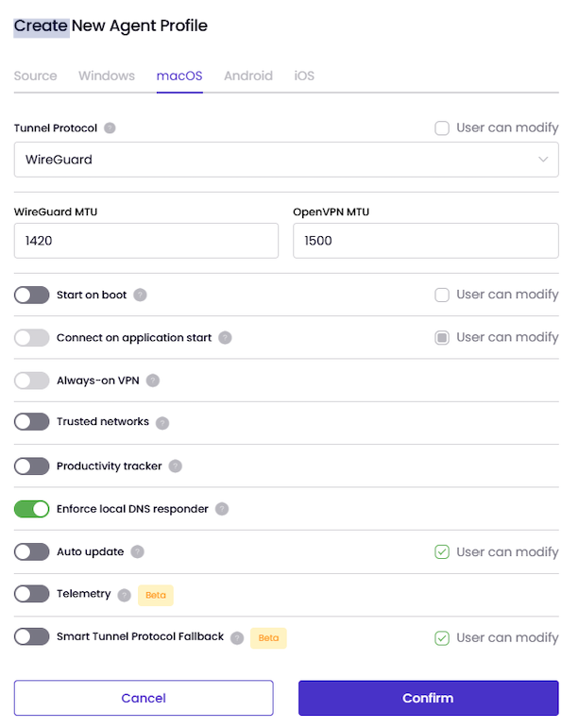
Task: Click help icon beside Trusted networks
Action: point(162,423)
